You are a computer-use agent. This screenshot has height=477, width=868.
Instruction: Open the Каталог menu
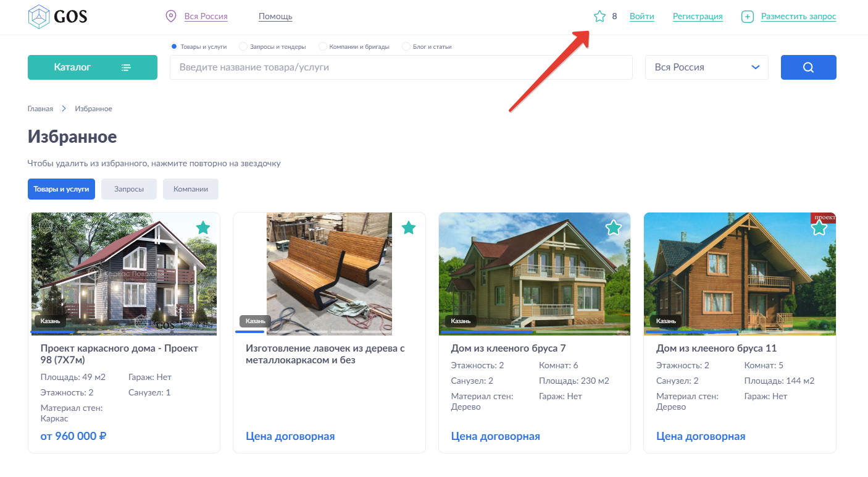(x=92, y=67)
